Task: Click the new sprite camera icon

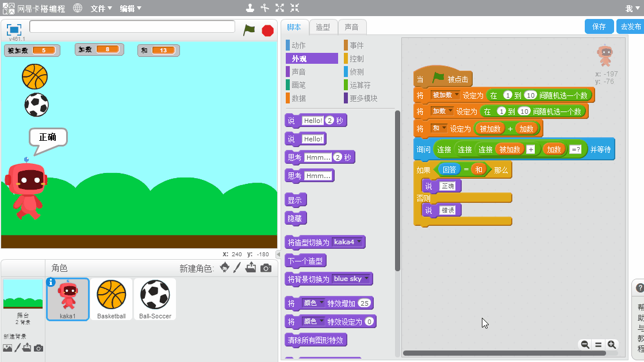Action: (266, 268)
